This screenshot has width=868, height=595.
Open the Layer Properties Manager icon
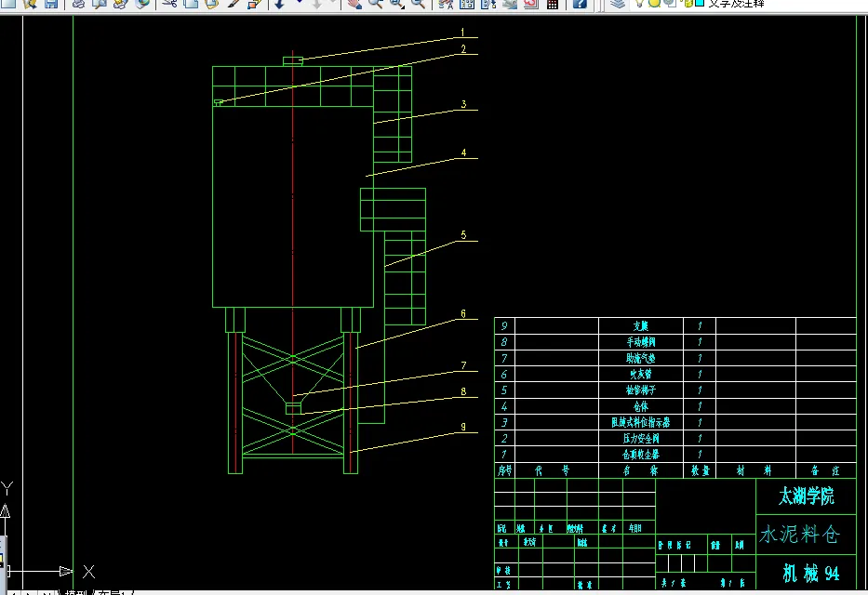[618, 4]
